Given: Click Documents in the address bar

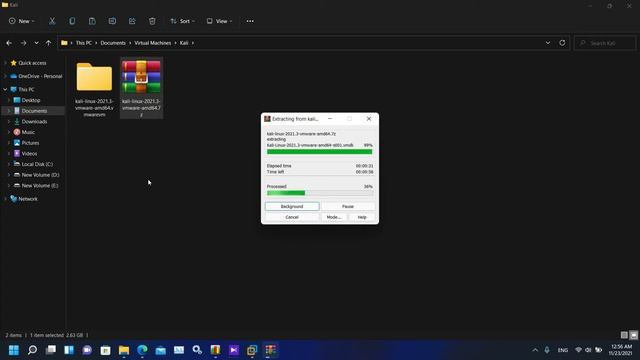Looking at the screenshot, I should pos(113,43).
